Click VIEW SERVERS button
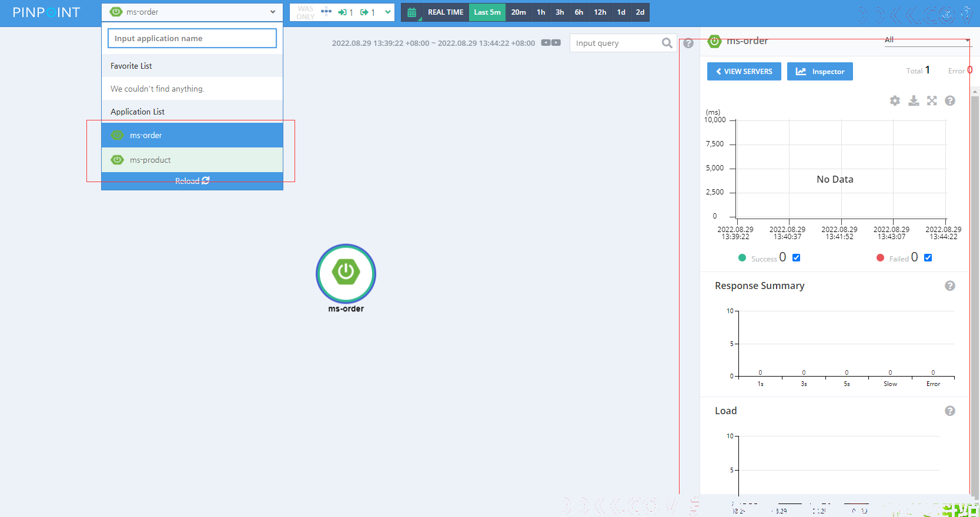Image resolution: width=980 pixels, height=517 pixels. tap(744, 71)
